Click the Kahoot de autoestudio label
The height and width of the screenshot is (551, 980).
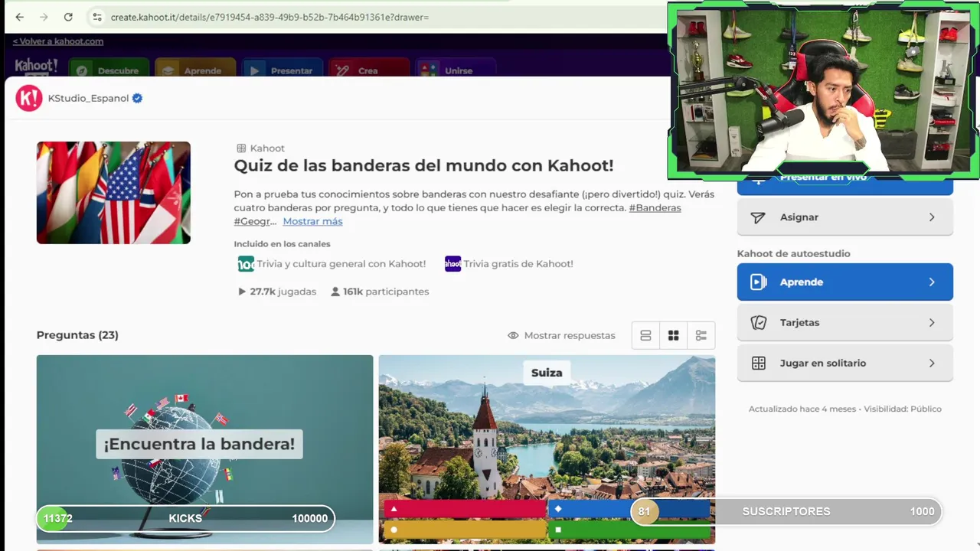(793, 253)
